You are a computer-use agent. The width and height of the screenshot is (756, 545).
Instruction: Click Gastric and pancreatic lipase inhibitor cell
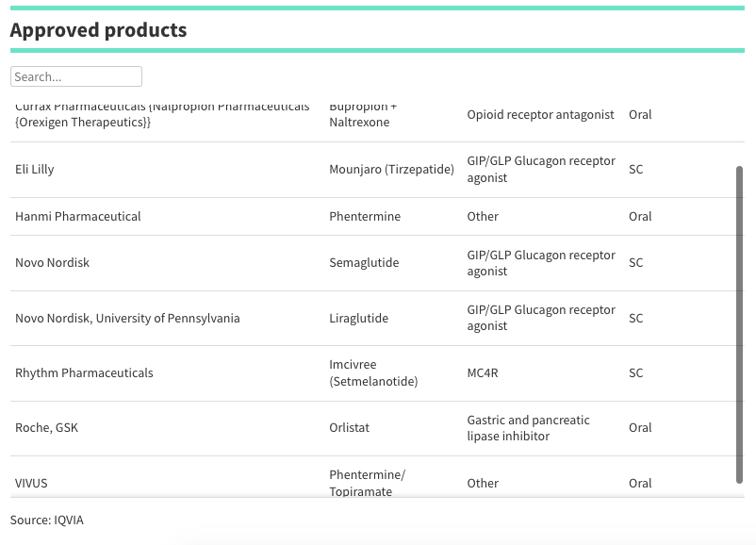(528, 428)
